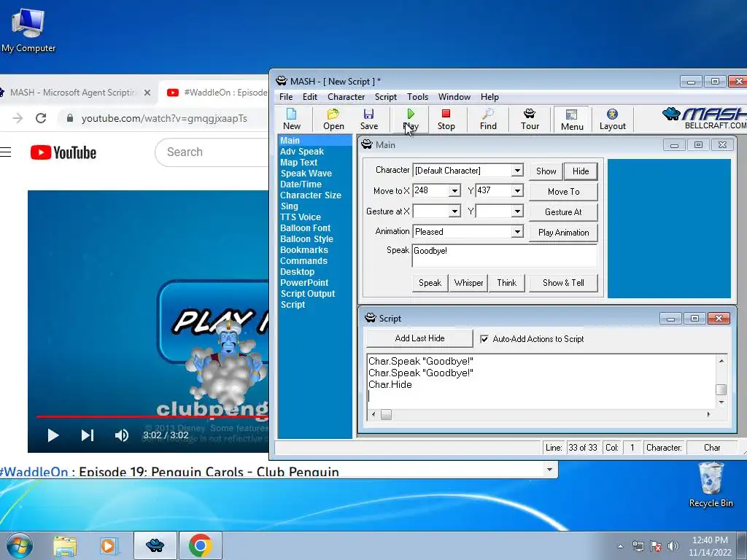Click the script horizontal scrollbar thumb
This screenshot has width=747, height=560.
(387, 415)
